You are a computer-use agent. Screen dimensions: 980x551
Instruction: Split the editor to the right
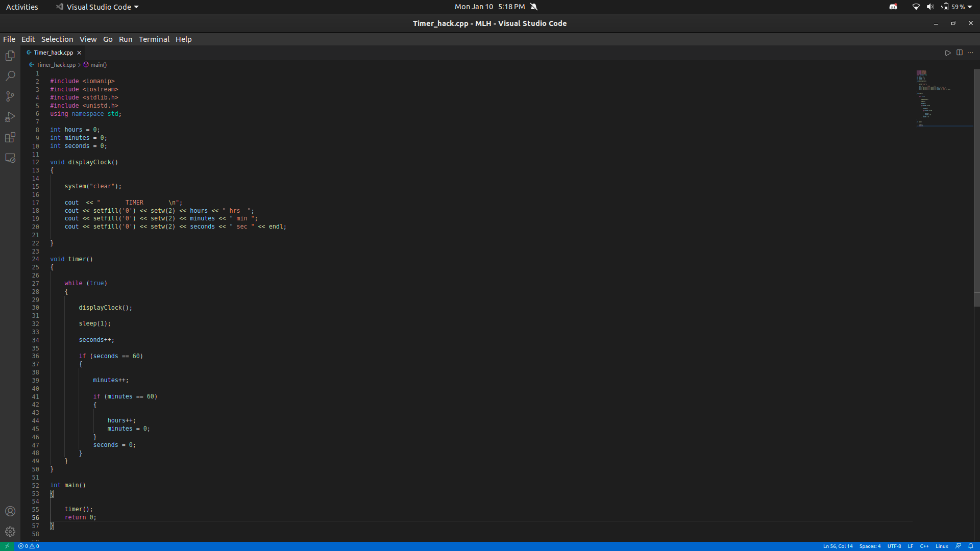pos(960,53)
